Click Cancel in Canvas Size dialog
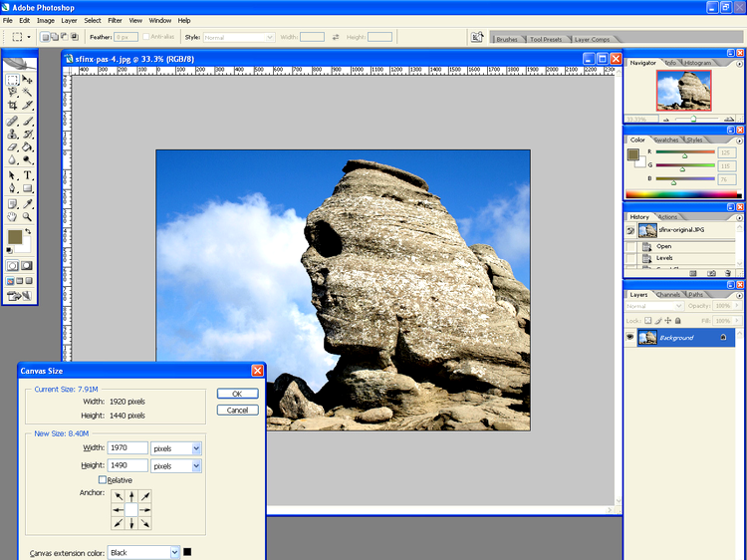This screenshot has height=560, width=747. (237, 411)
